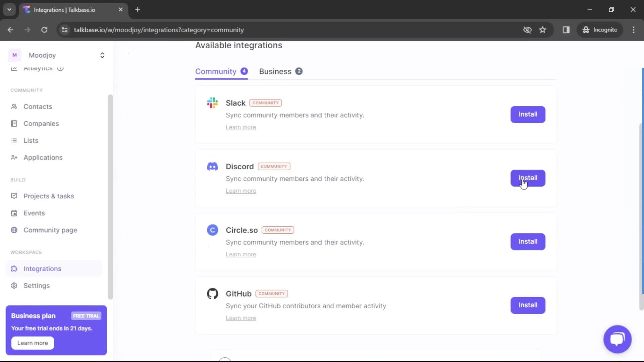Click the GitHub integration icon
644x362 pixels.
click(212, 294)
